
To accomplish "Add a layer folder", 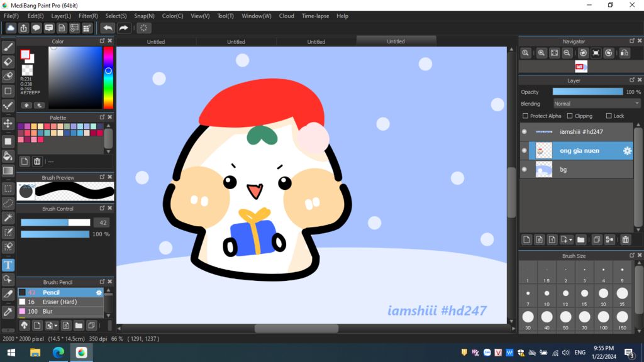I will [x=580, y=239].
